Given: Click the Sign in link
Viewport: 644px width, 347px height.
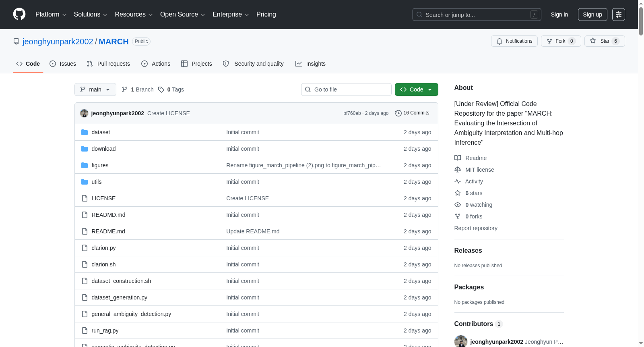Looking at the screenshot, I should coord(559,15).
